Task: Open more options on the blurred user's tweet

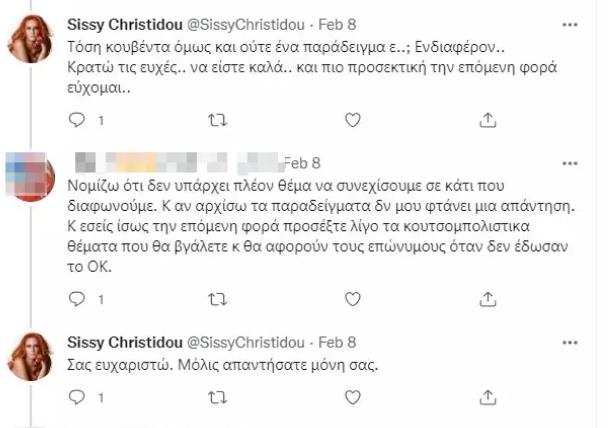Action: (570, 164)
